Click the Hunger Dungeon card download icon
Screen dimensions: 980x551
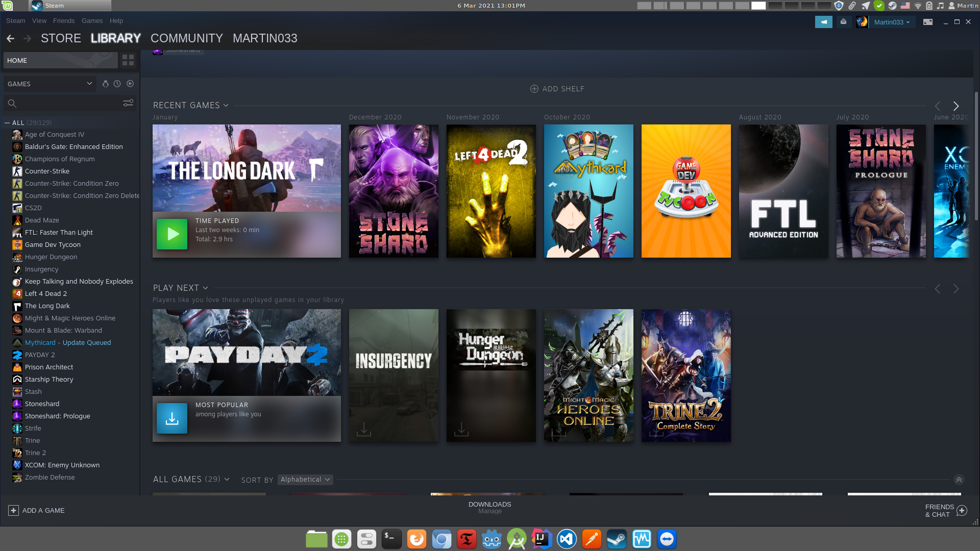461,429
